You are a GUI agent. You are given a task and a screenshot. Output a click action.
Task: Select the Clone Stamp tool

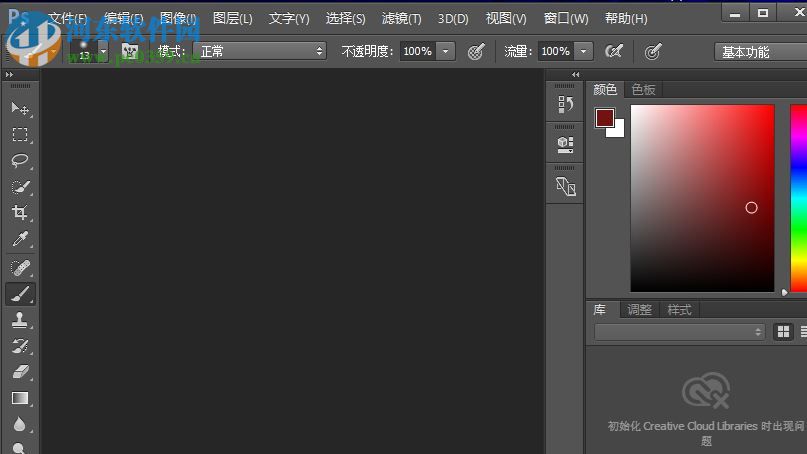20,320
